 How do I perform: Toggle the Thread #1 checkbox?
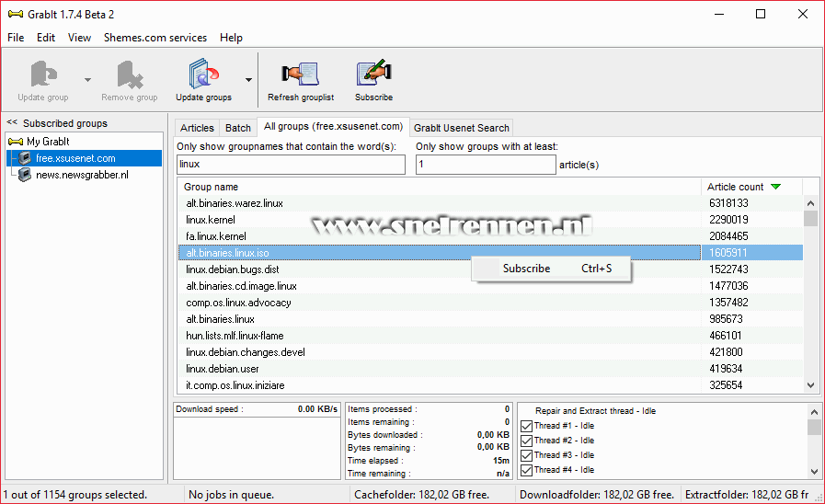tap(527, 426)
